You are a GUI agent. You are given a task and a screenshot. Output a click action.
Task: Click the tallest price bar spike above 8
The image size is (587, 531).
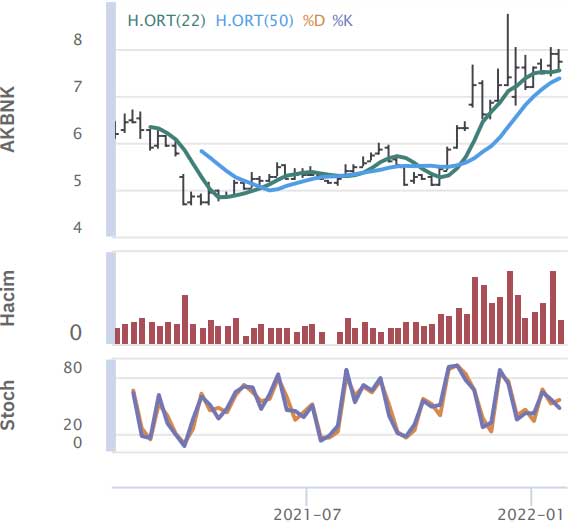click(508, 49)
